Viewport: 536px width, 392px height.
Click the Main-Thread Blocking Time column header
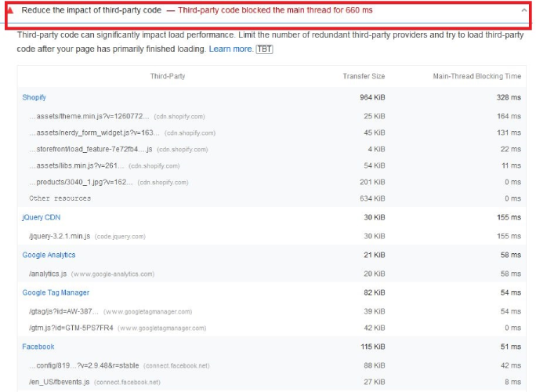(x=476, y=76)
